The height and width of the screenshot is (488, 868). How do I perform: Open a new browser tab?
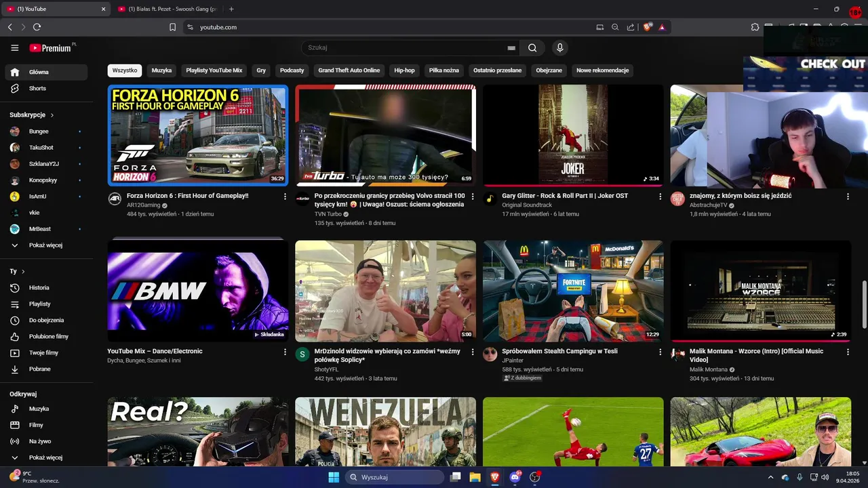coord(231,9)
